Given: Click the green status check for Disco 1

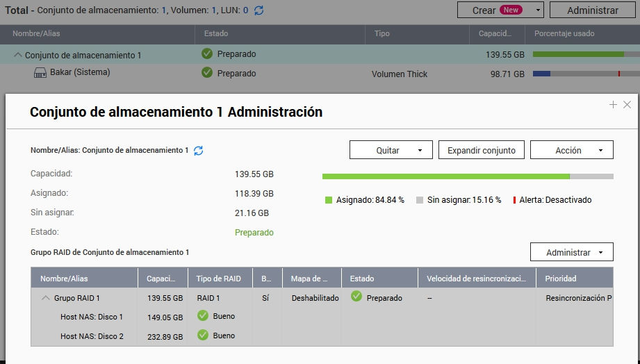Looking at the screenshot, I should pos(203,316).
